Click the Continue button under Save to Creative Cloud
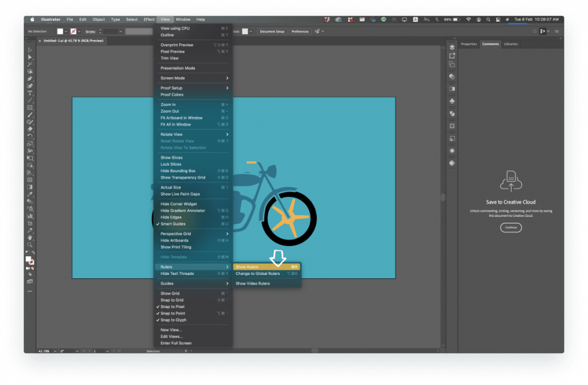The width and height of the screenshot is (588, 385). point(510,227)
